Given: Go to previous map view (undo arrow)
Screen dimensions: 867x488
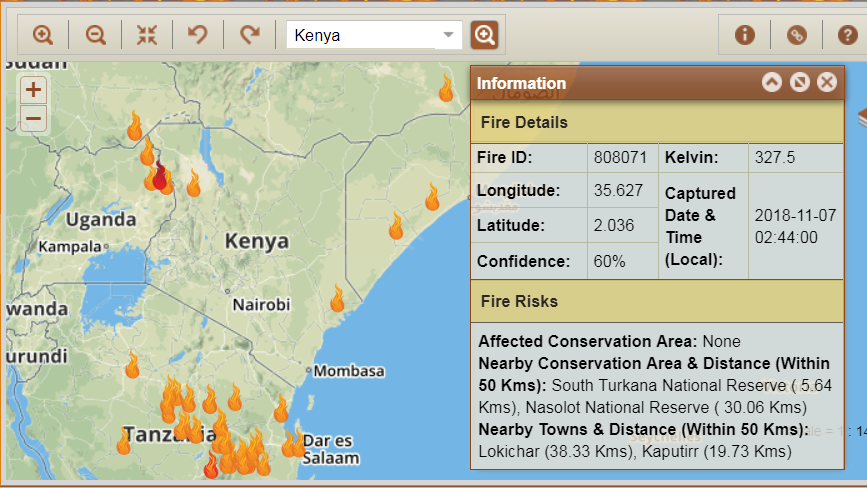Looking at the screenshot, I should (197, 35).
